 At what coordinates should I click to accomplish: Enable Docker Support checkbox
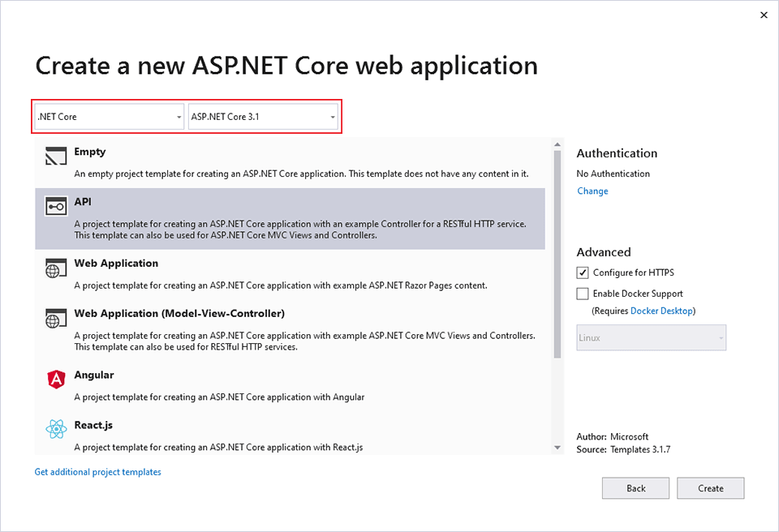(x=583, y=294)
